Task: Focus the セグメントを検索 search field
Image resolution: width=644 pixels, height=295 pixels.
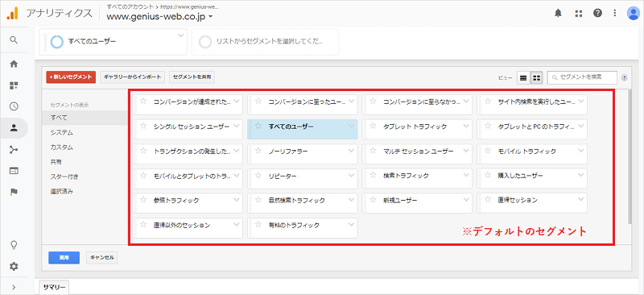Action: tap(582, 77)
